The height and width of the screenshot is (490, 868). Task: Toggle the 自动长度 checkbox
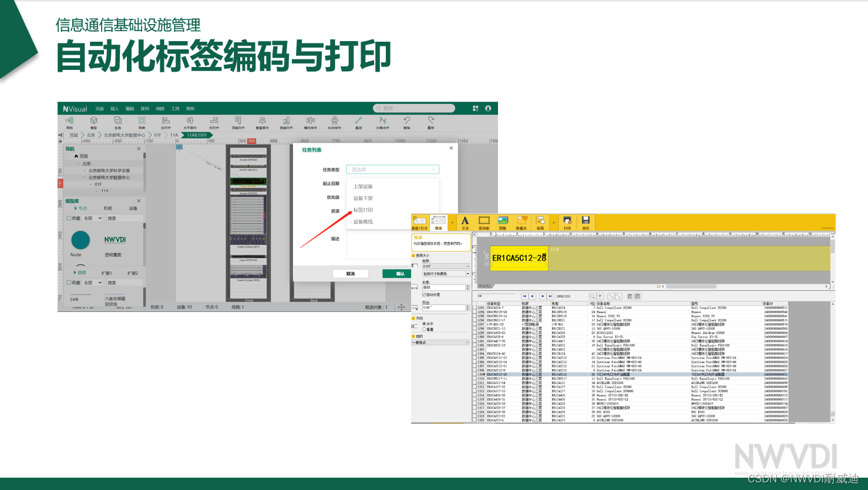pyautogui.click(x=424, y=295)
